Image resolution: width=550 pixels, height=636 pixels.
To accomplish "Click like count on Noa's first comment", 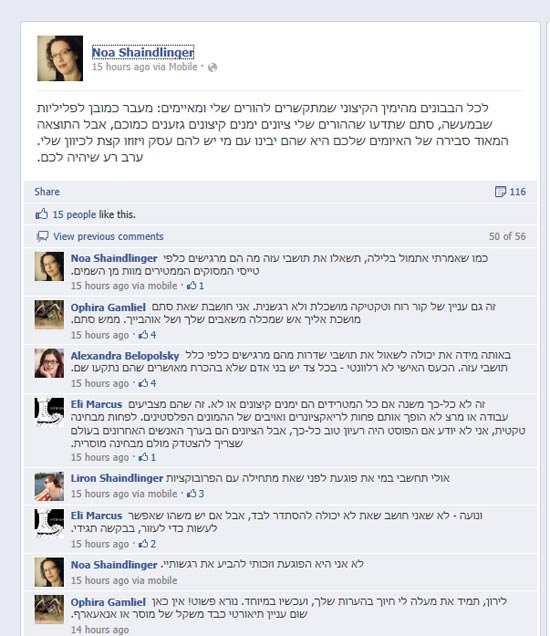I will click(x=201, y=286).
